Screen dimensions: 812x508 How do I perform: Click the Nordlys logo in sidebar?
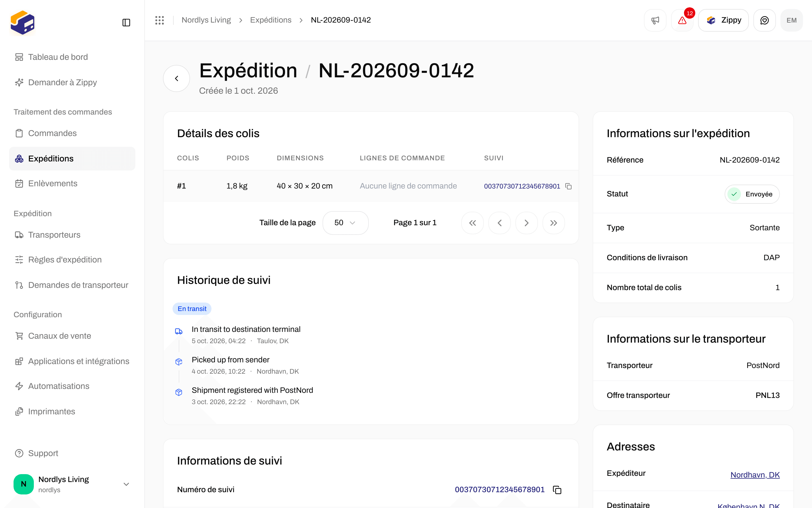coord(23,23)
